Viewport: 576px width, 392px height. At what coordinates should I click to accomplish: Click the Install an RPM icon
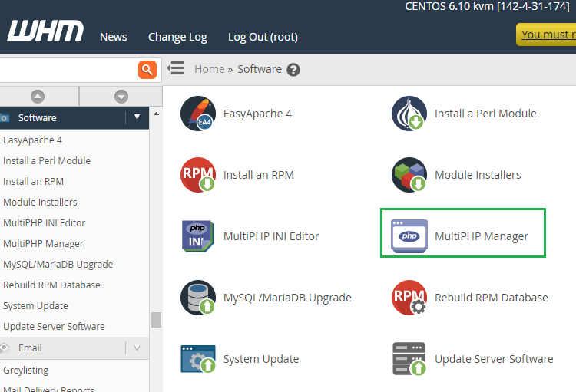click(198, 175)
